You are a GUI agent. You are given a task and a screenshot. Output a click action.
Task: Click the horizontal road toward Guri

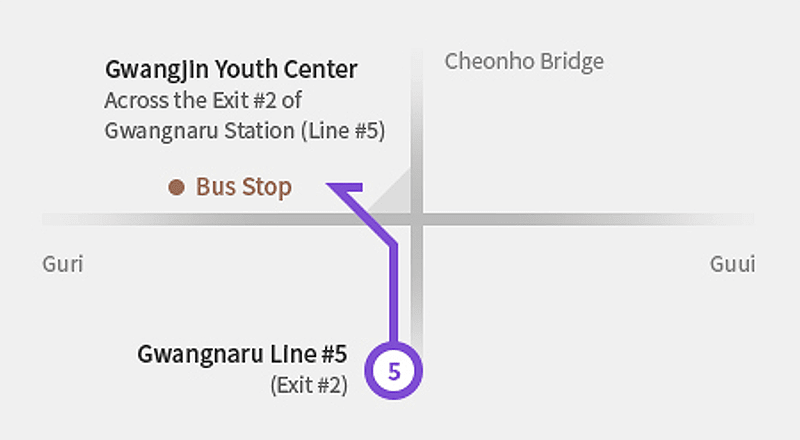point(204,219)
